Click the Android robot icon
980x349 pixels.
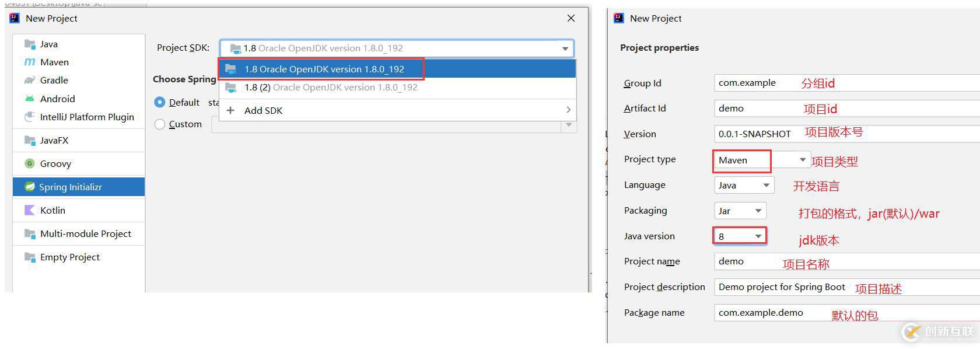[30, 99]
